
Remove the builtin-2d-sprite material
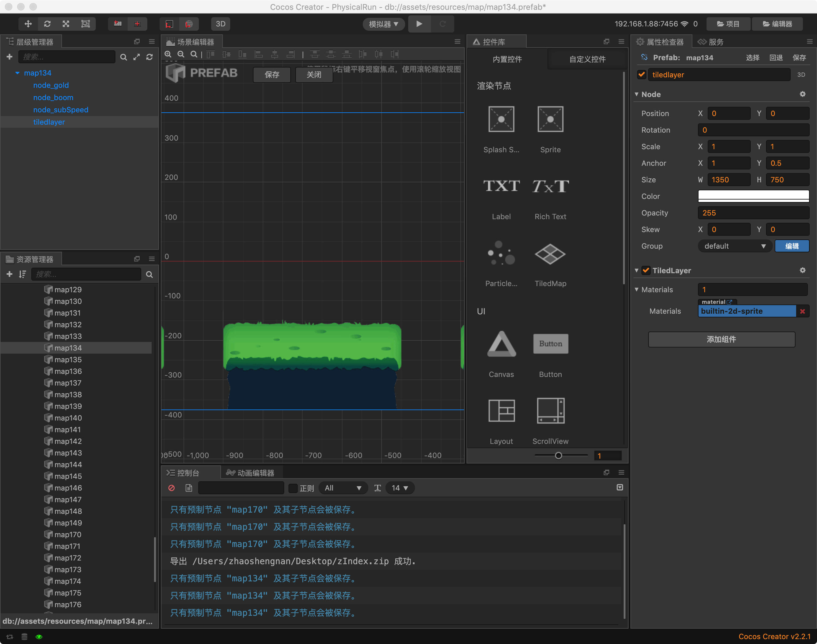(x=802, y=311)
